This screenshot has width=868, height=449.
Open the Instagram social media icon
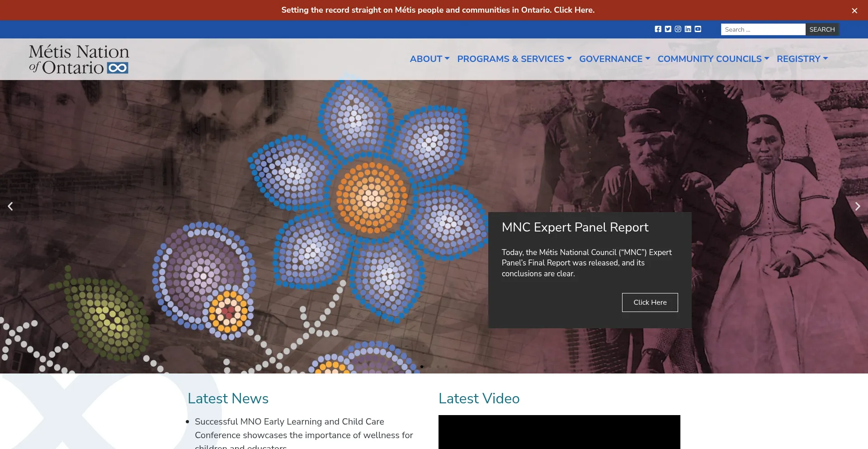coord(678,29)
